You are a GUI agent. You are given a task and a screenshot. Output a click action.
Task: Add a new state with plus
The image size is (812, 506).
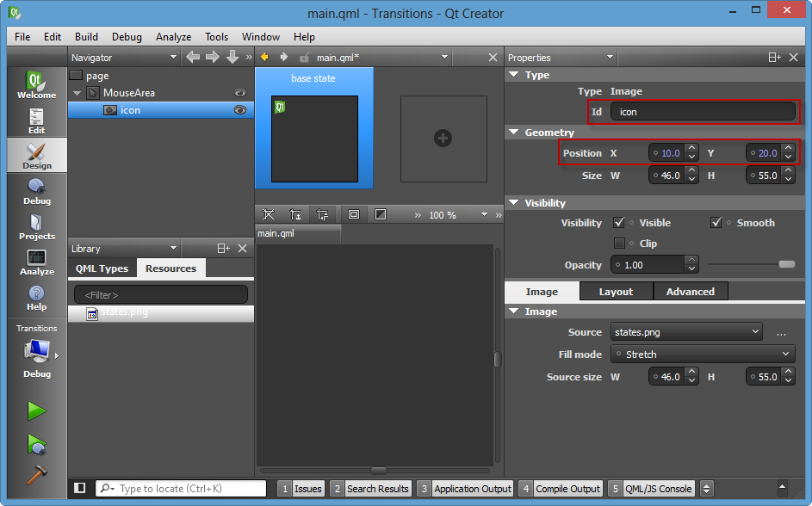click(x=443, y=139)
